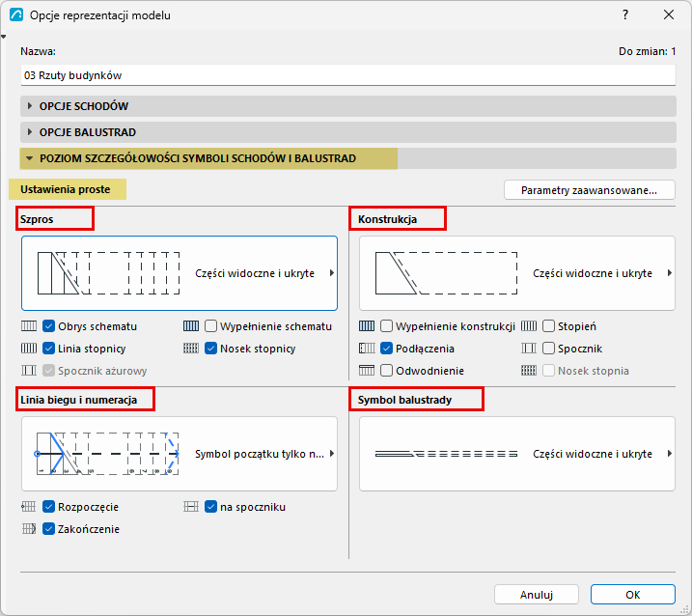
Task: Open Parametry zaawansowane settings
Action: click(590, 190)
